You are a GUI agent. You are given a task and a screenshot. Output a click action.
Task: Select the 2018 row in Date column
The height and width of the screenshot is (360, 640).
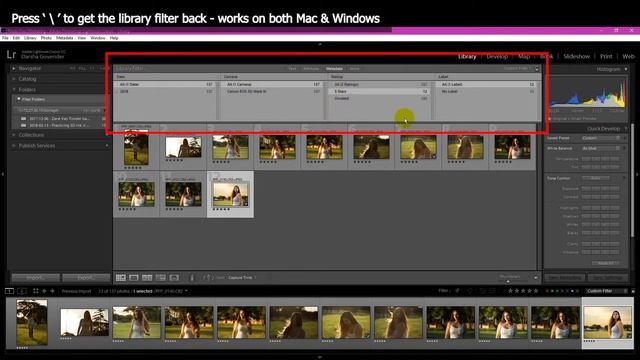pos(165,91)
